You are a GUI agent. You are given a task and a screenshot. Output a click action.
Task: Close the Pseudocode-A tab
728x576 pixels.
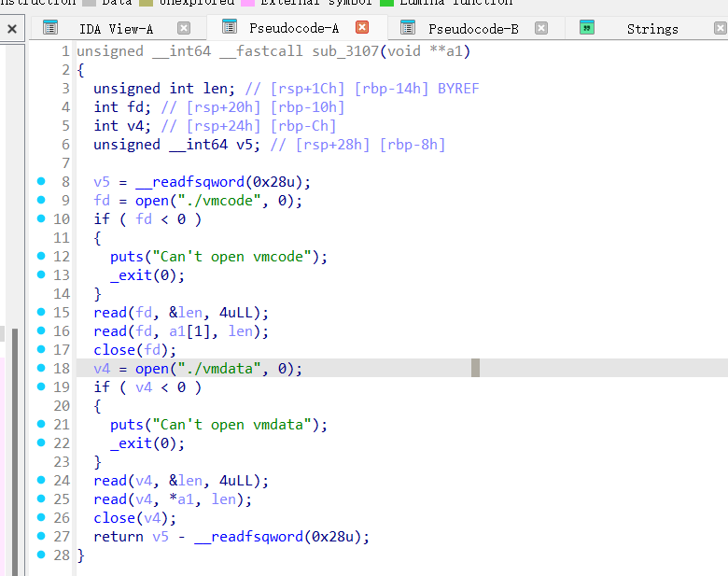click(x=362, y=28)
